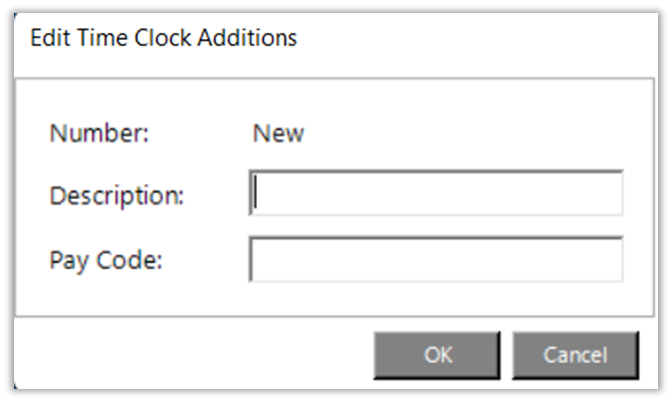Place cursor in the Pay Code entry

(436, 260)
